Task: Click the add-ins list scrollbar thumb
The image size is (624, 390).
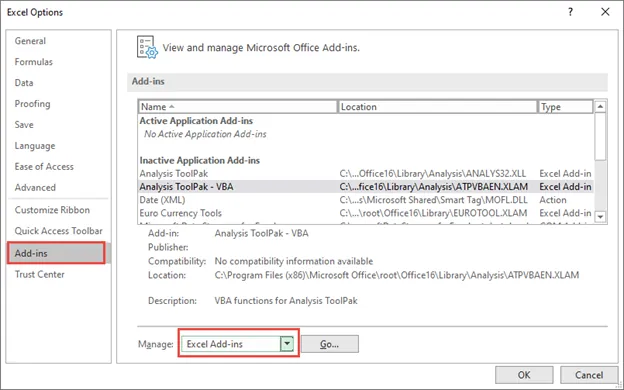Action: (x=600, y=136)
